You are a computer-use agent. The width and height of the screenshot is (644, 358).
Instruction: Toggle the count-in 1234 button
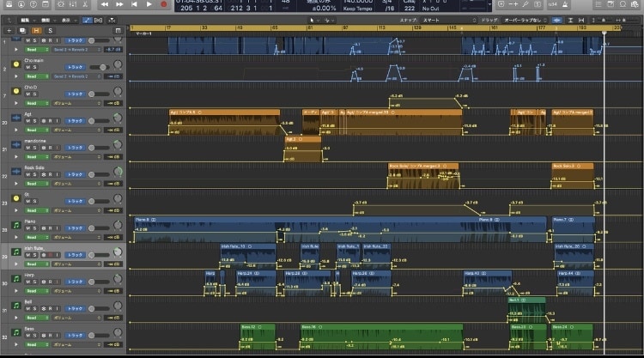tap(553, 4)
